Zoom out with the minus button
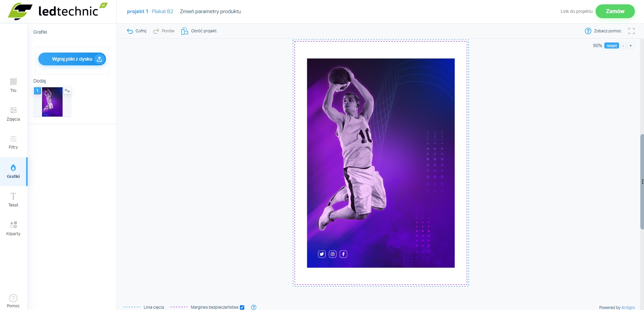 (x=623, y=46)
